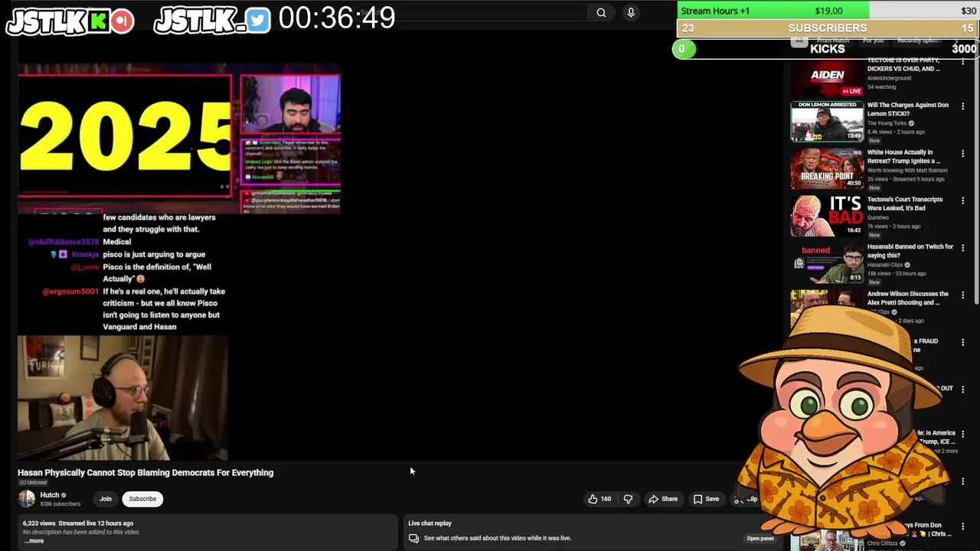Click 'Hasanabi Clips' channel name
The width and height of the screenshot is (980, 551).
coord(885,265)
